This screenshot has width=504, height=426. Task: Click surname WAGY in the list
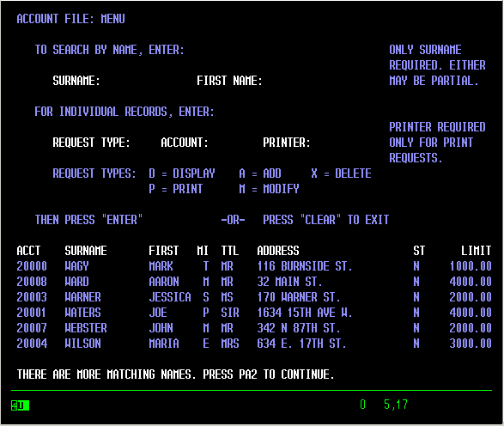click(x=76, y=266)
